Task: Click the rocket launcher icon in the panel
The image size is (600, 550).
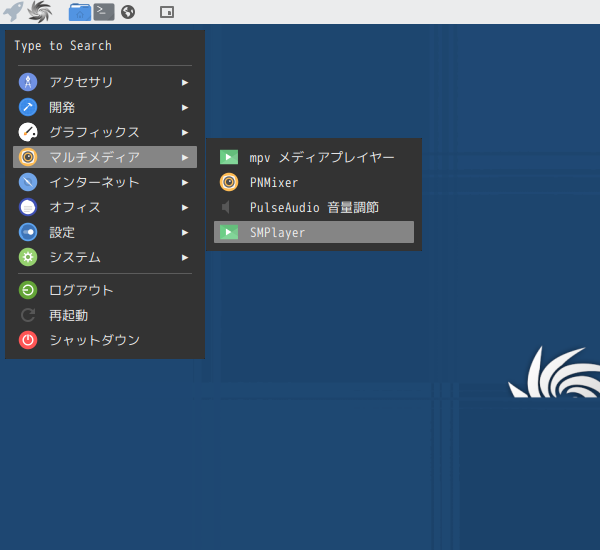Action: (13, 12)
